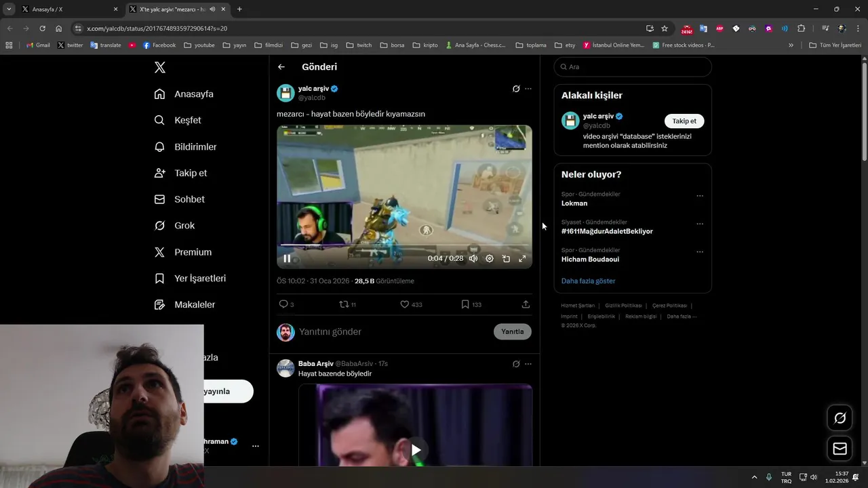The height and width of the screenshot is (488, 868).
Task: Like the post with 433 likes
Action: tap(411, 304)
